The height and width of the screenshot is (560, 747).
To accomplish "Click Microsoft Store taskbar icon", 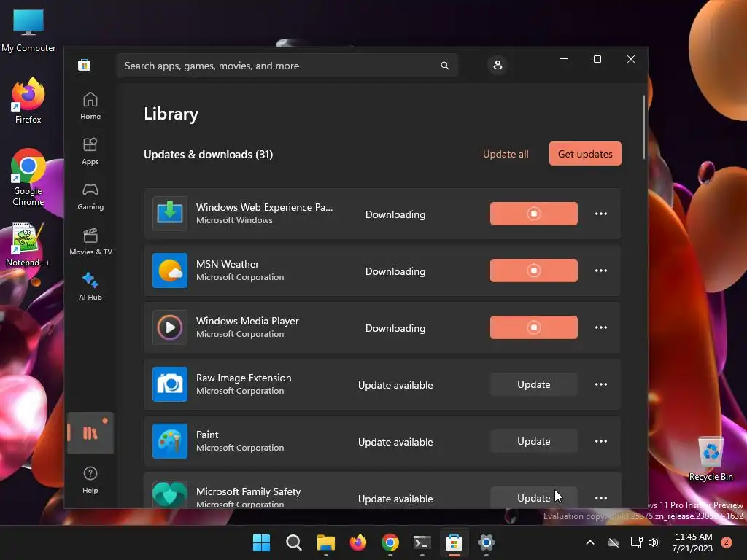I will [x=454, y=542].
